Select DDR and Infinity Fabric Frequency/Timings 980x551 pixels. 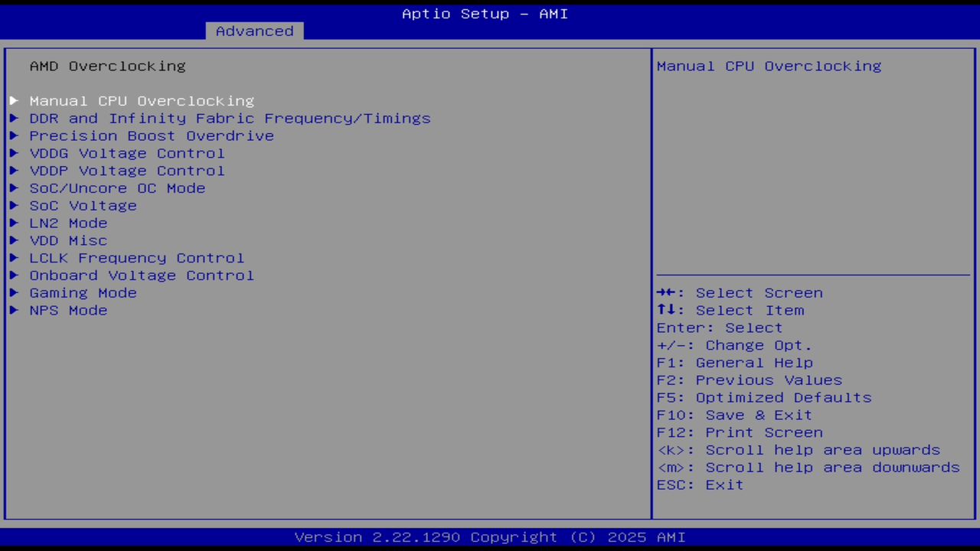coord(230,118)
